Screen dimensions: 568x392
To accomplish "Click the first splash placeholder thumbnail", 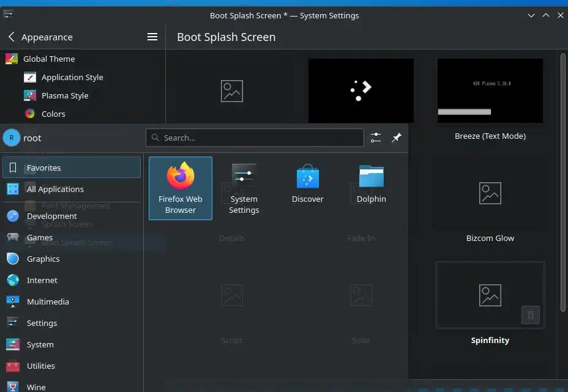I will point(232,91).
